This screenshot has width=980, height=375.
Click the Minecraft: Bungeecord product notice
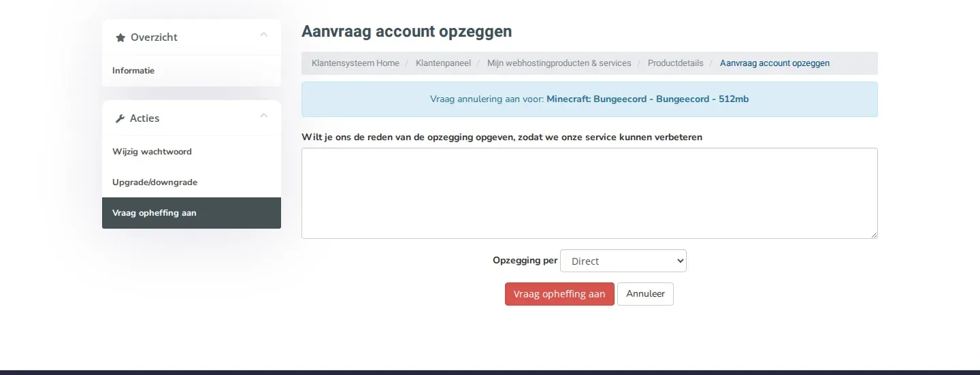click(589, 99)
